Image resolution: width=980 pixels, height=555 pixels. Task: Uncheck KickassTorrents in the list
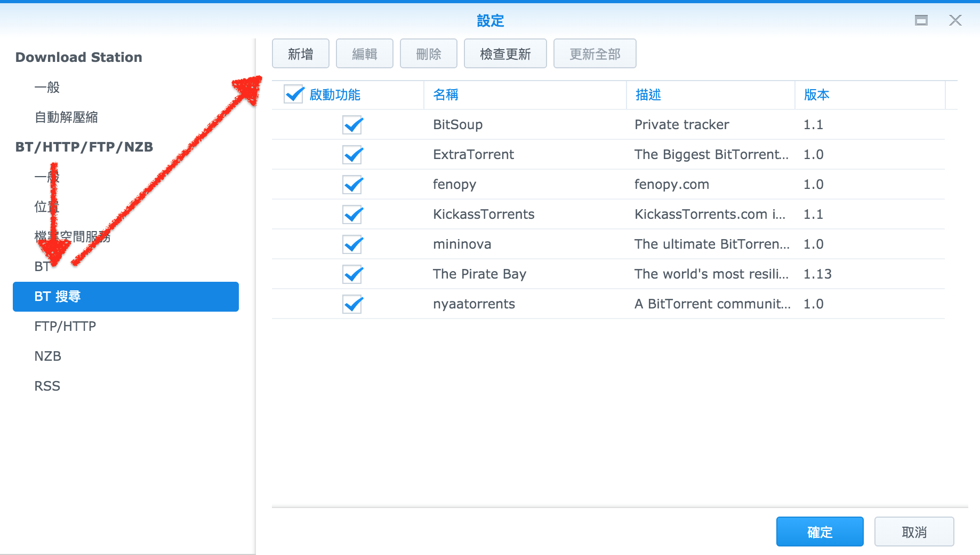(x=352, y=215)
